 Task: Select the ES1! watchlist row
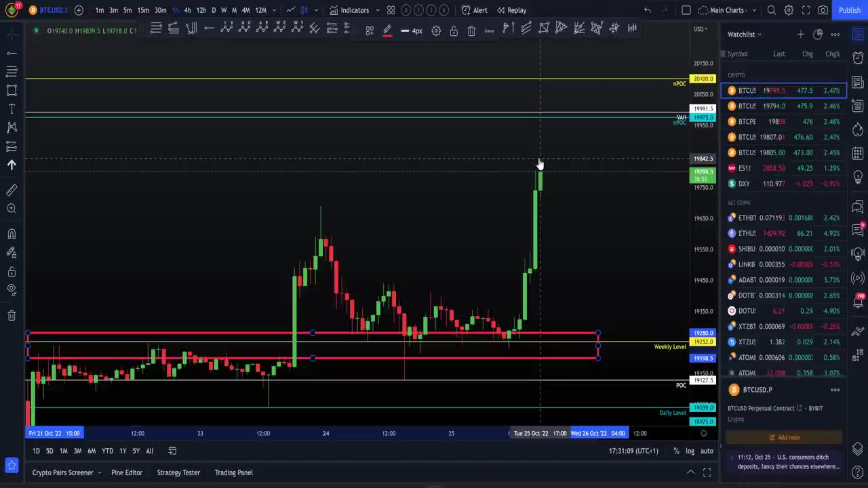783,168
